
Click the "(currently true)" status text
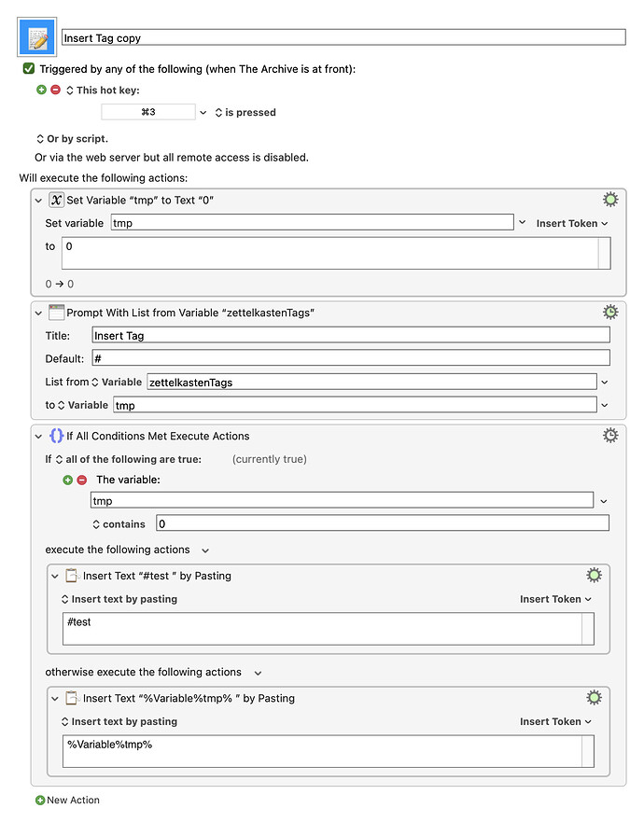click(270, 459)
